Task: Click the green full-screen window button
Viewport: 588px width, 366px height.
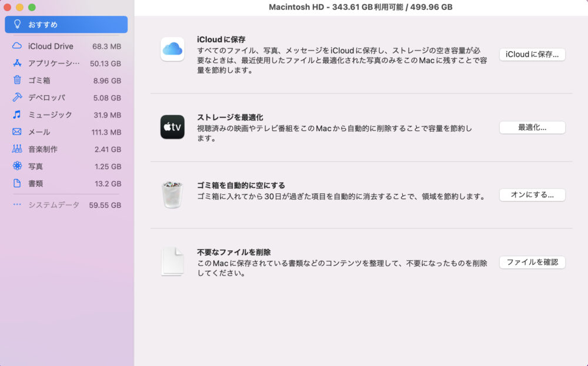Action: pyautogui.click(x=32, y=7)
